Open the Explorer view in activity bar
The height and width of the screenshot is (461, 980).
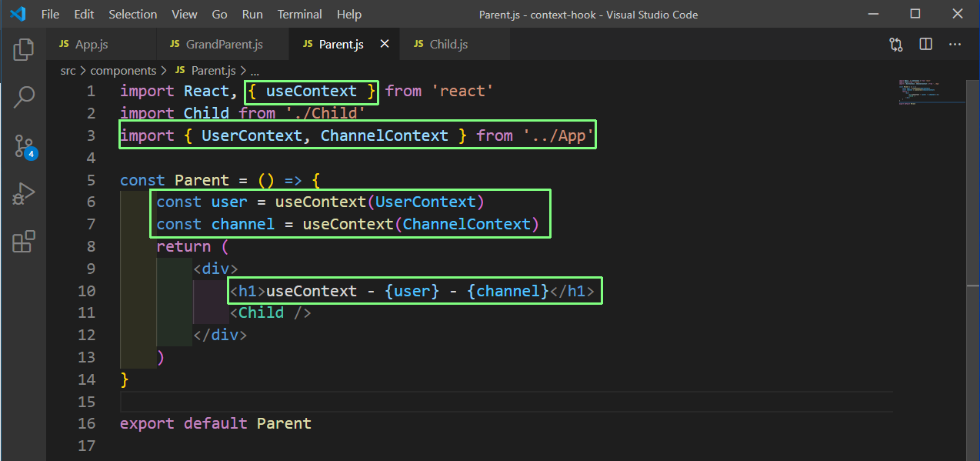point(24,50)
